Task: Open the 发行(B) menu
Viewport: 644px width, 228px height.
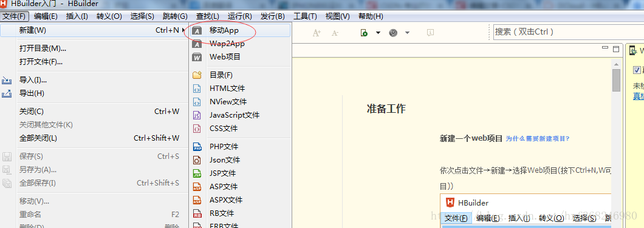Action: pyautogui.click(x=273, y=16)
